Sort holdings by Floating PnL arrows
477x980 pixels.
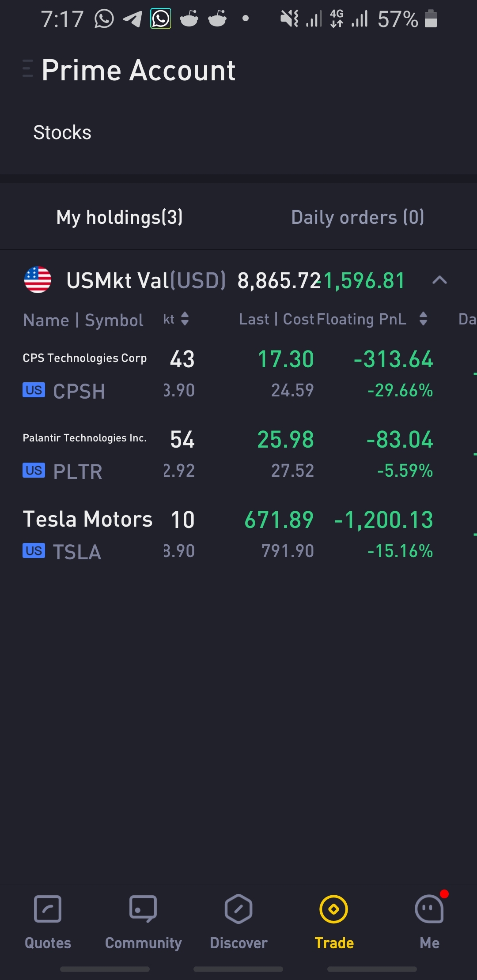point(423,319)
